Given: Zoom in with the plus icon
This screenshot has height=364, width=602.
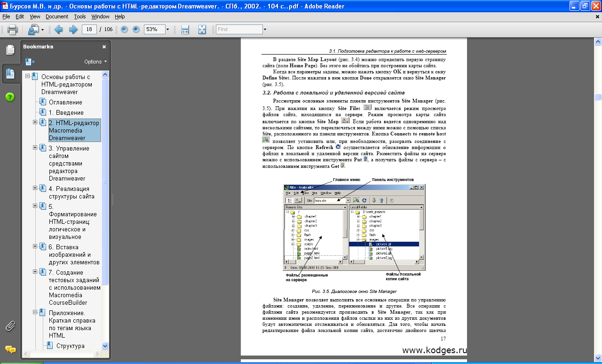Looking at the screenshot, I should click(x=136, y=29).
